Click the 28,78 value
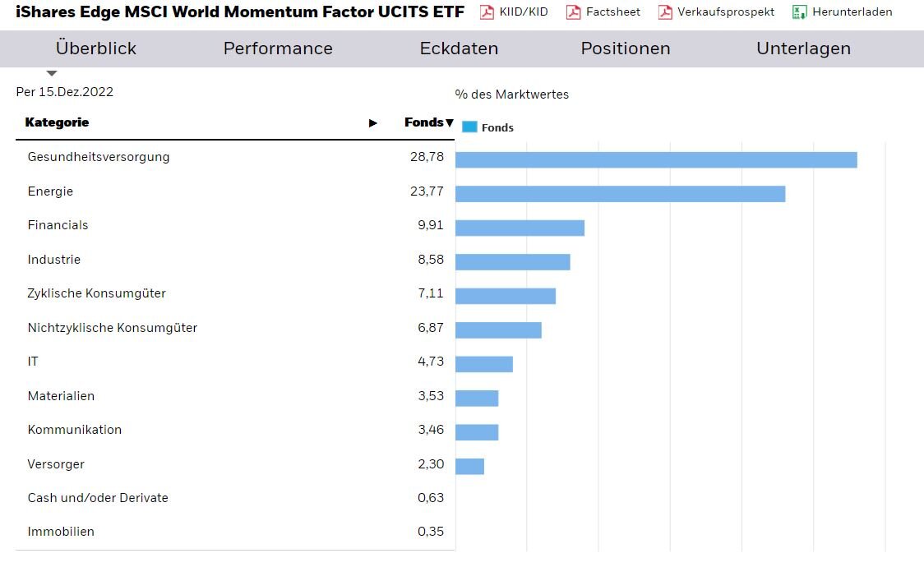Image resolution: width=924 pixels, height=567 pixels. click(x=427, y=157)
